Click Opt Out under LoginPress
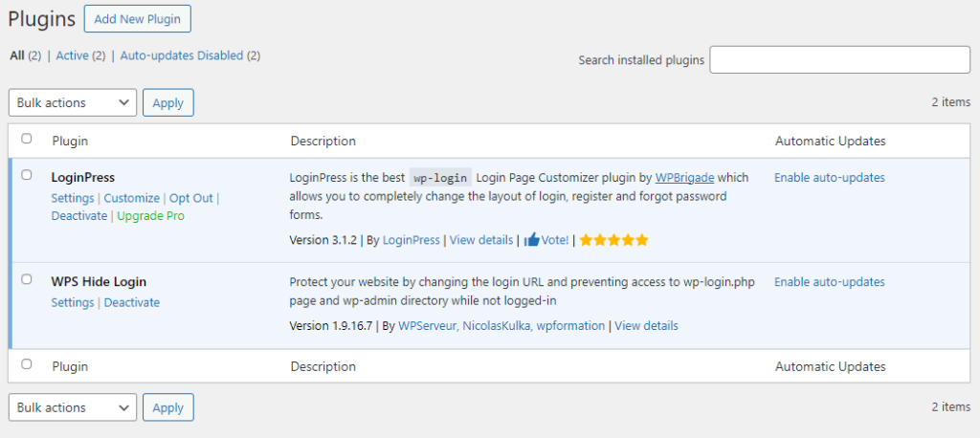 pyautogui.click(x=191, y=198)
